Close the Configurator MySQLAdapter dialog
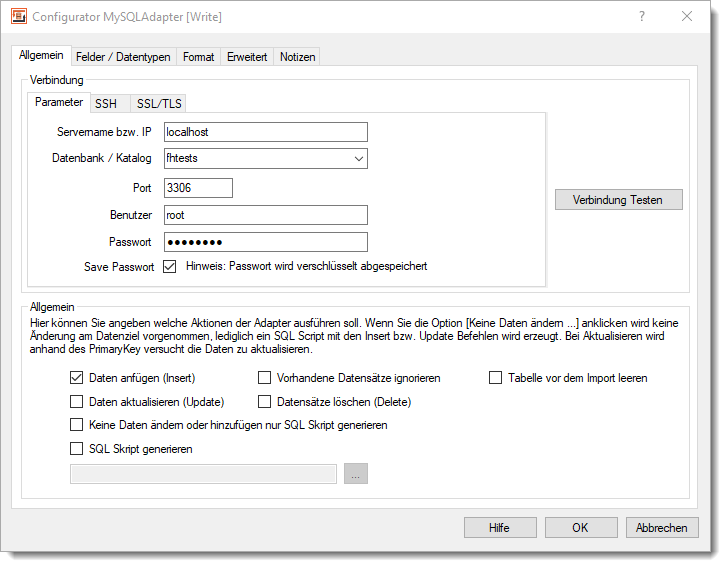Viewport: 726px width, 567px height. pyautogui.click(x=687, y=16)
